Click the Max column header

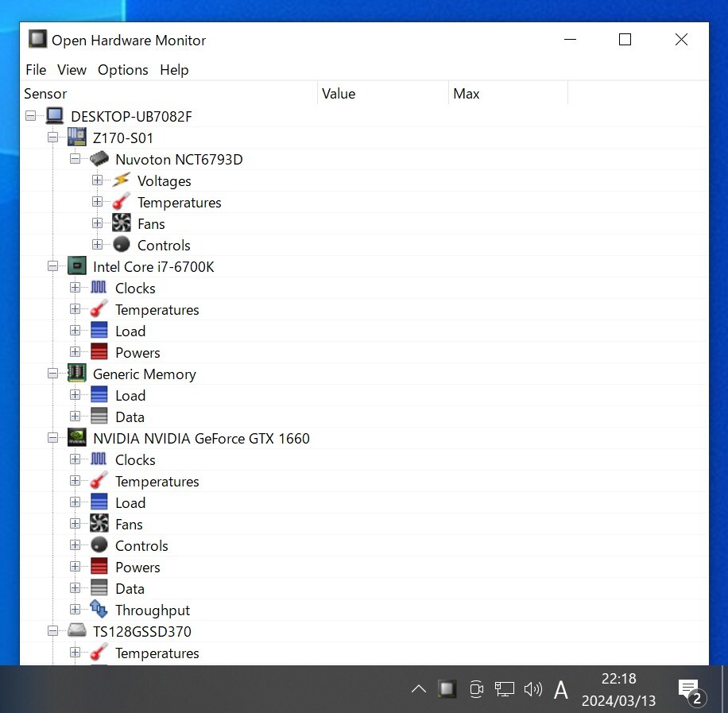(508, 93)
